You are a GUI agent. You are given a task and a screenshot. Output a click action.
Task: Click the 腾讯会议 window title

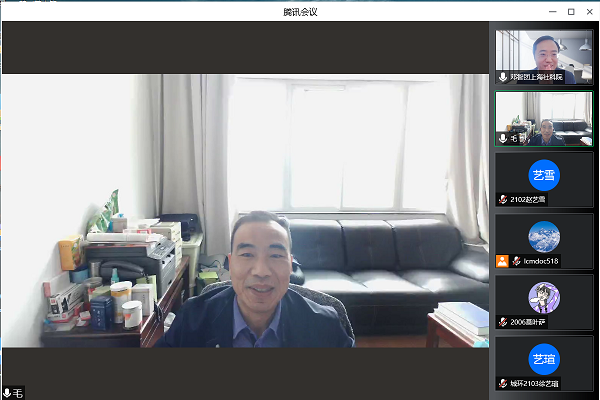[300, 10]
